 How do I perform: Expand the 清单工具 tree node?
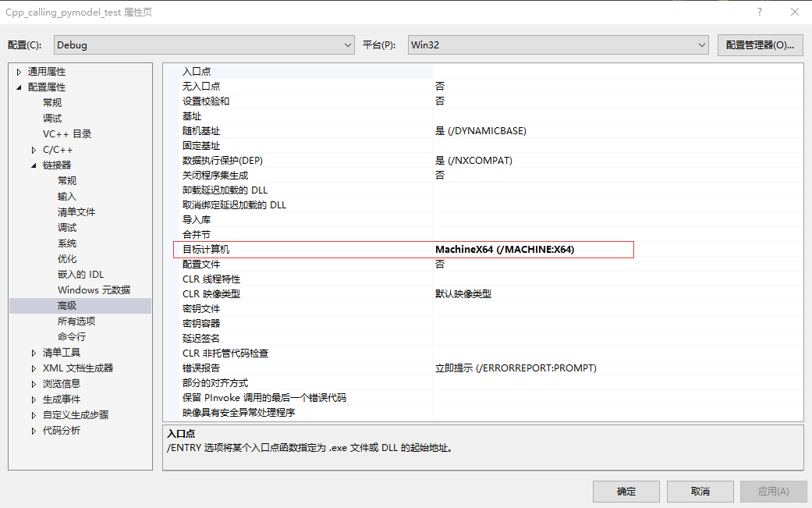pyautogui.click(x=34, y=353)
